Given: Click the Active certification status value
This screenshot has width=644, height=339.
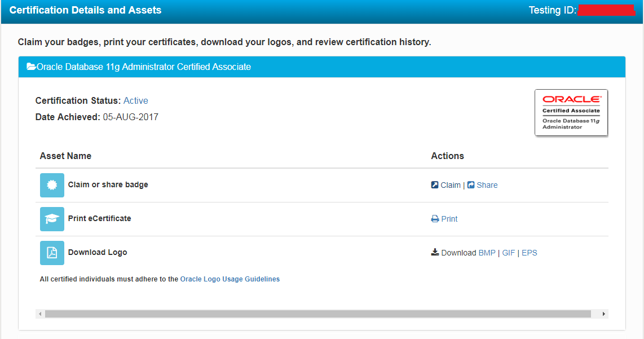Looking at the screenshot, I should pyautogui.click(x=136, y=100).
